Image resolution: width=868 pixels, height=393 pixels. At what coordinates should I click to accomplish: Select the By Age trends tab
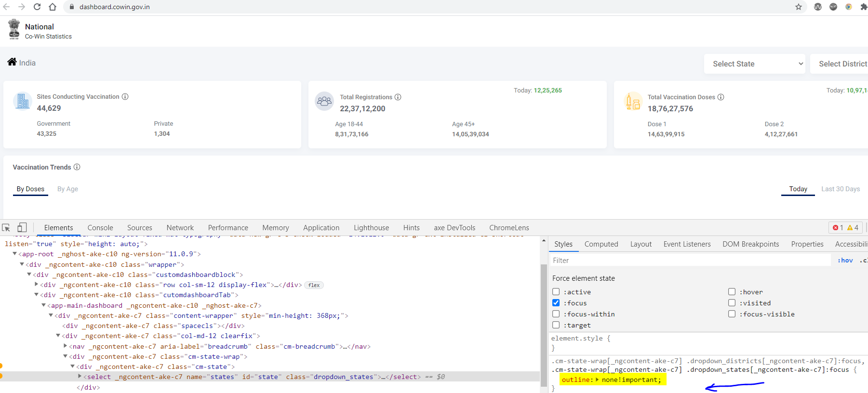coord(67,189)
